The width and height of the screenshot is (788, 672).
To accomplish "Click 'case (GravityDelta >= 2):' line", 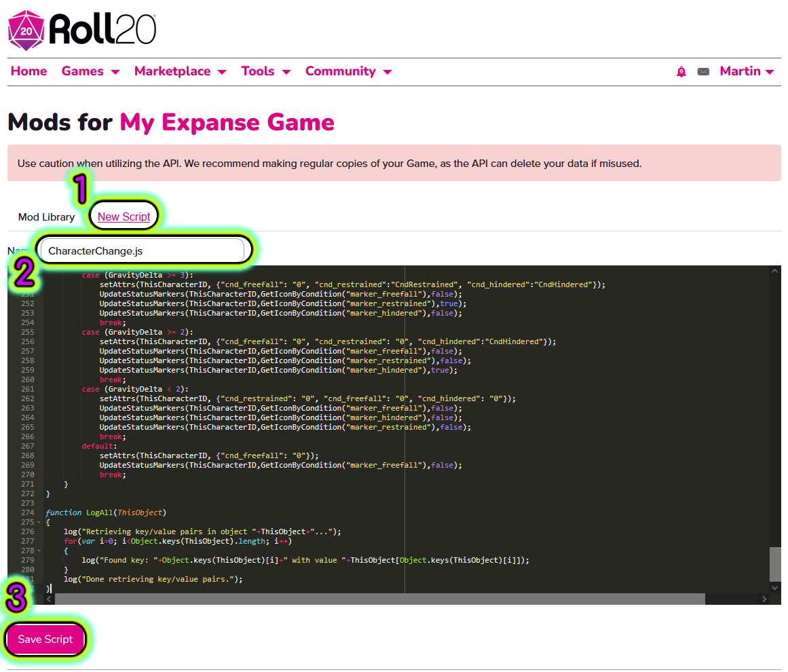I will 137,332.
